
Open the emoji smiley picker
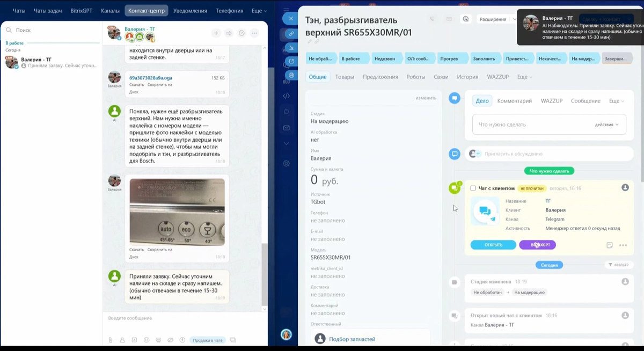pos(147,340)
